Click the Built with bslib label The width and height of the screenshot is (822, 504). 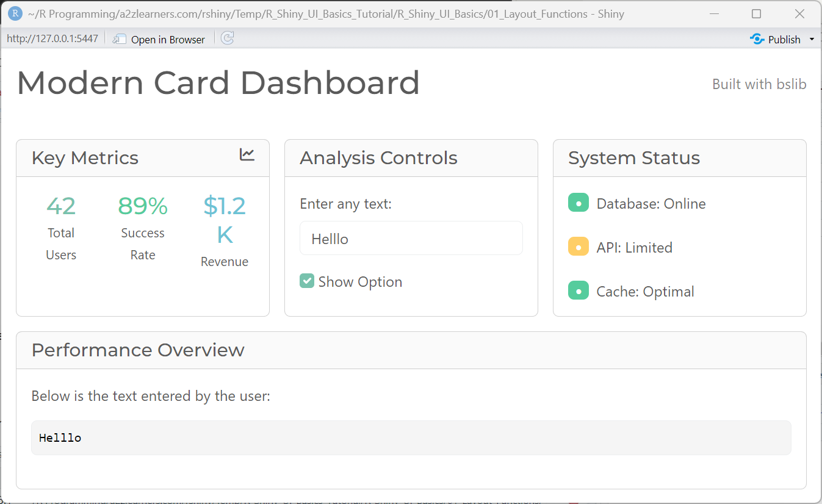click(759, 84)
